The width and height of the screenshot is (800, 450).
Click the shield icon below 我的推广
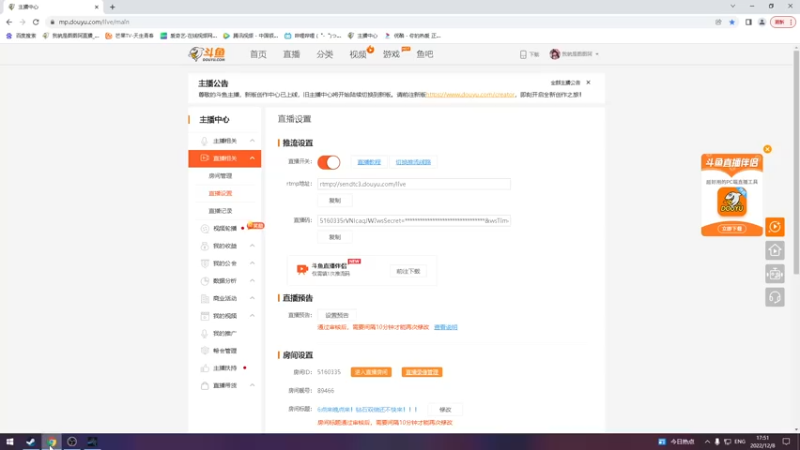pos(205,351)
